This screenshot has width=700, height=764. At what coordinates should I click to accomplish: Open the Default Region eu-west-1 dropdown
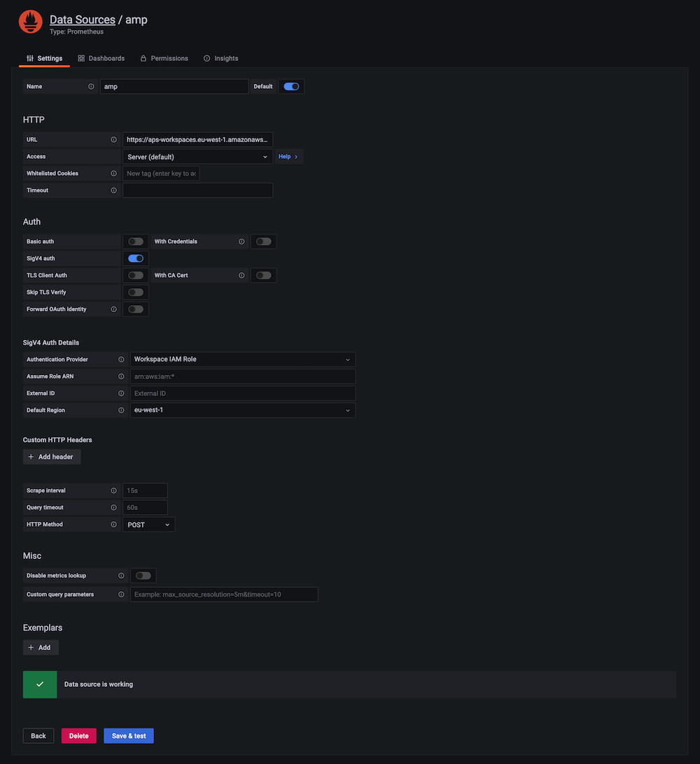click(243, 410)
